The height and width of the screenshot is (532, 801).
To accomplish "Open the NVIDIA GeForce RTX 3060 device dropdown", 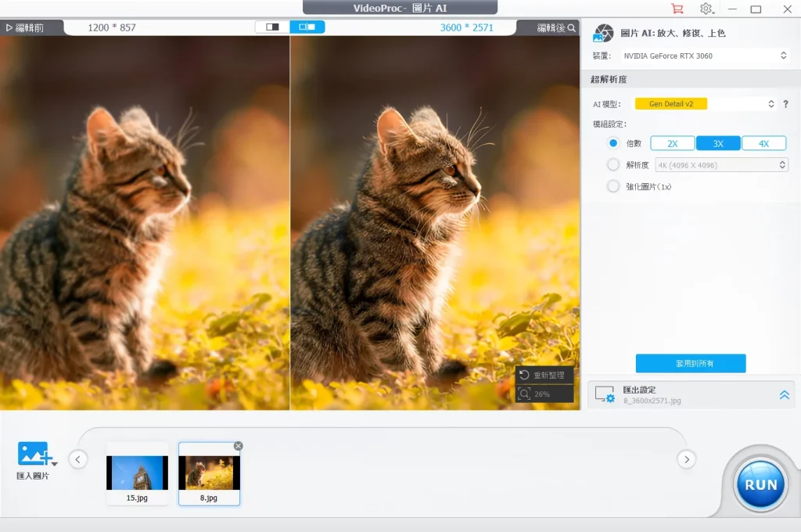I will (x=704, y=56).
